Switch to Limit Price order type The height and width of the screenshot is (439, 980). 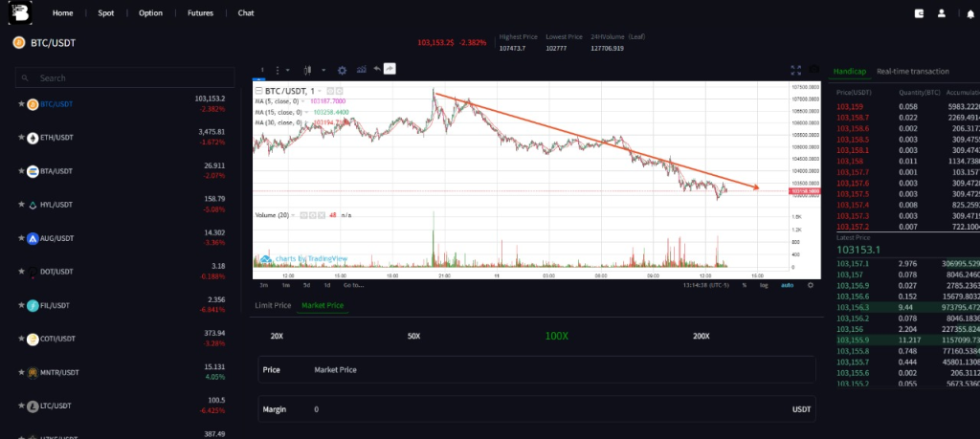pos(273,305)
